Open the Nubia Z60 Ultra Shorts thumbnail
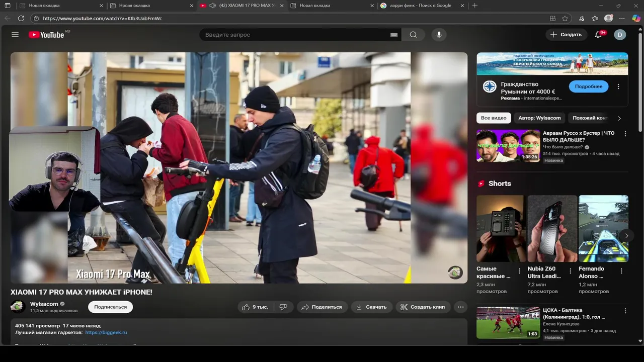644x362 pixels. tap(552, 228)
